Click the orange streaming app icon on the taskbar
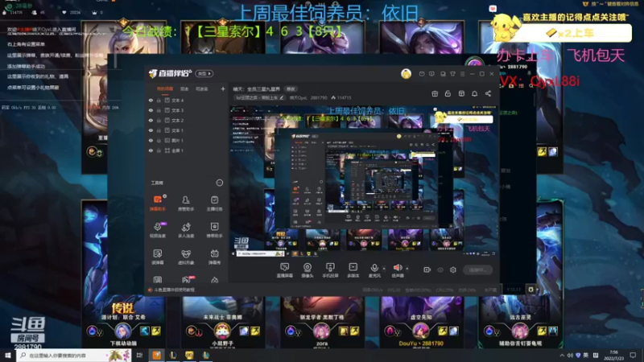This screenshot has width=644, height=362. click(156, 355)
